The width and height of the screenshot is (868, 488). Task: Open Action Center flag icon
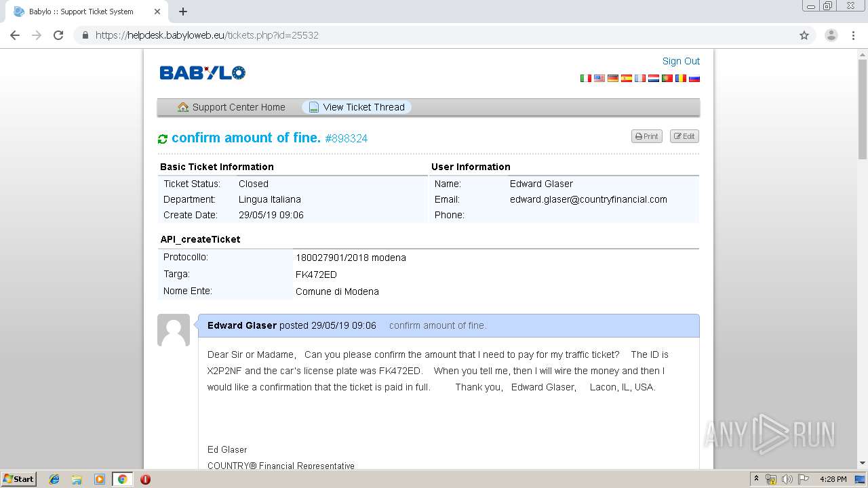coord(803,479)
